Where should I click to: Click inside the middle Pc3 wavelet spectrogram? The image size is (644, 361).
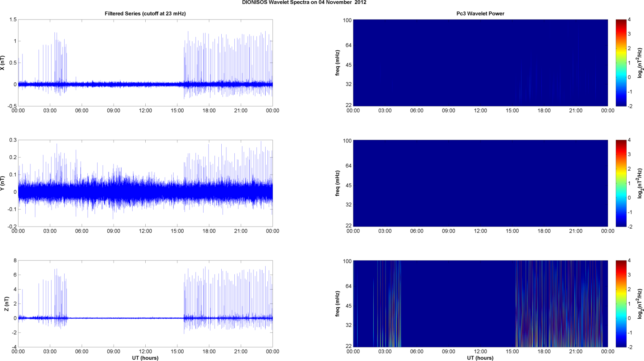pyautogui.click(x=480, y=183)
